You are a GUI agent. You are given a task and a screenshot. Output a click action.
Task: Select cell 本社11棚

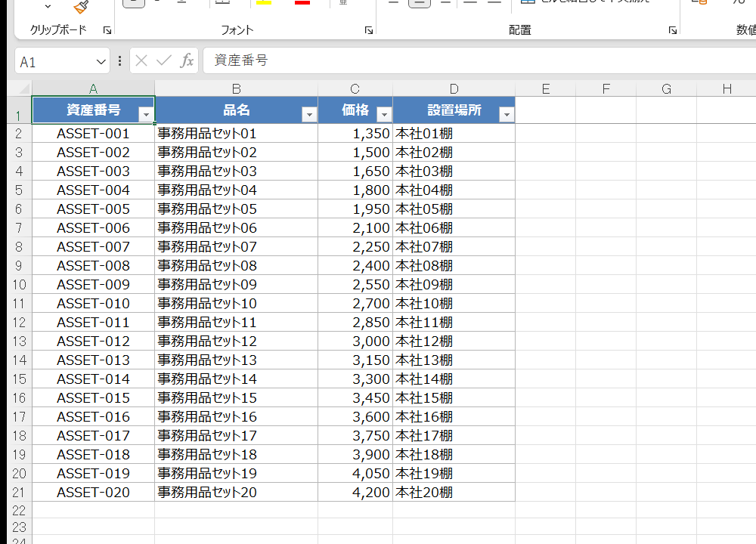454,323
